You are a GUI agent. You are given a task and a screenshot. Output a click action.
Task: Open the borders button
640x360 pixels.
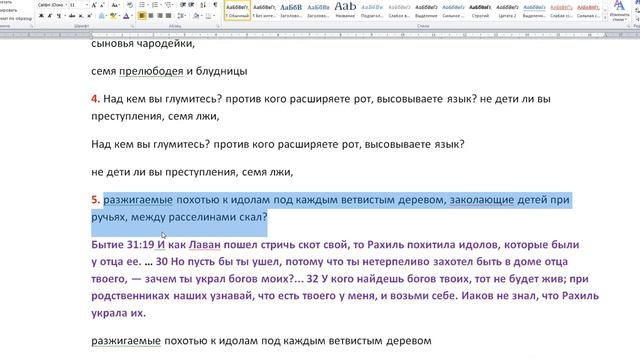(209, 16)
